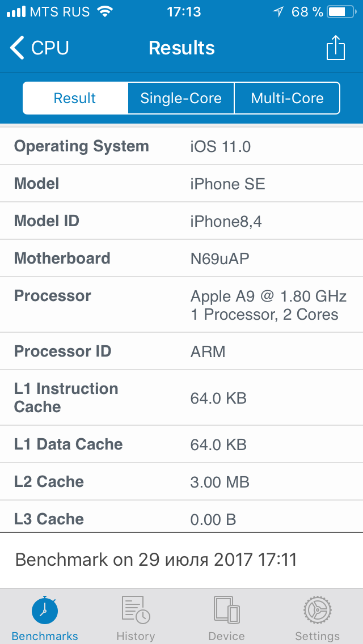Open the Benchmarks stopwatch tab icon
The image size is (363, 644).
click(x=44, y=610)
